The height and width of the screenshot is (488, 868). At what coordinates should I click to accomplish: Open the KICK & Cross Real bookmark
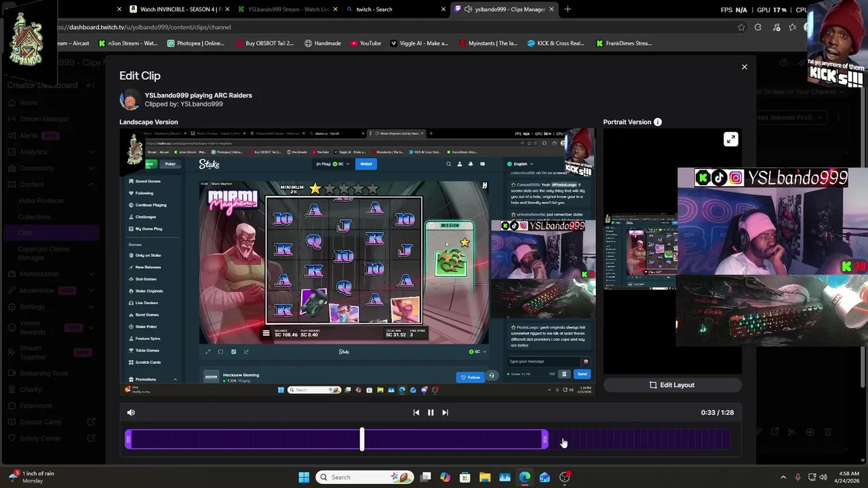point(556,43)
